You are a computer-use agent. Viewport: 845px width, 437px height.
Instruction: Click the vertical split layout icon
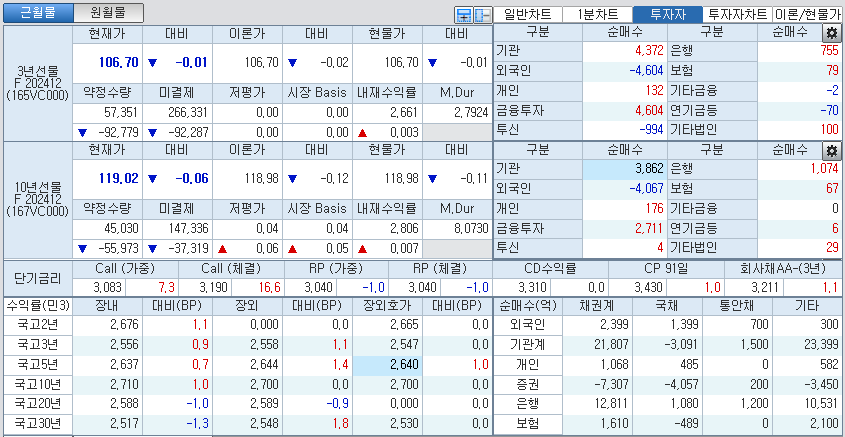tap(482, 15)
